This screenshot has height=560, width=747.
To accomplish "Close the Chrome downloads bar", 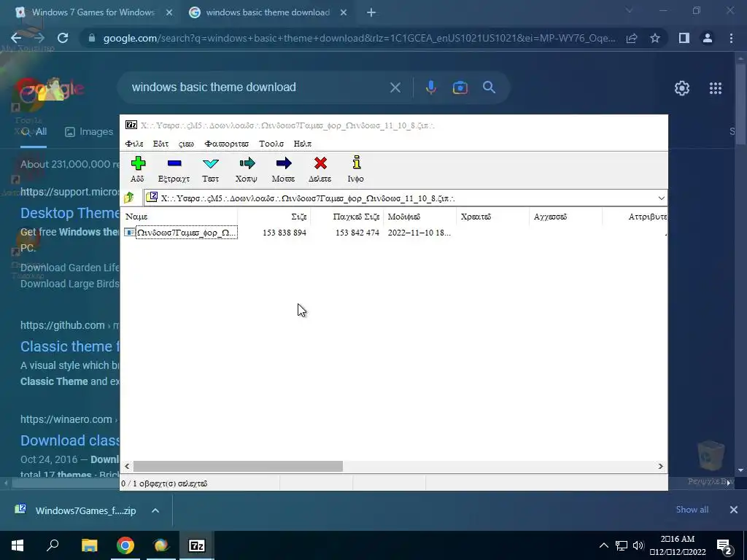I will pos(734,510).
